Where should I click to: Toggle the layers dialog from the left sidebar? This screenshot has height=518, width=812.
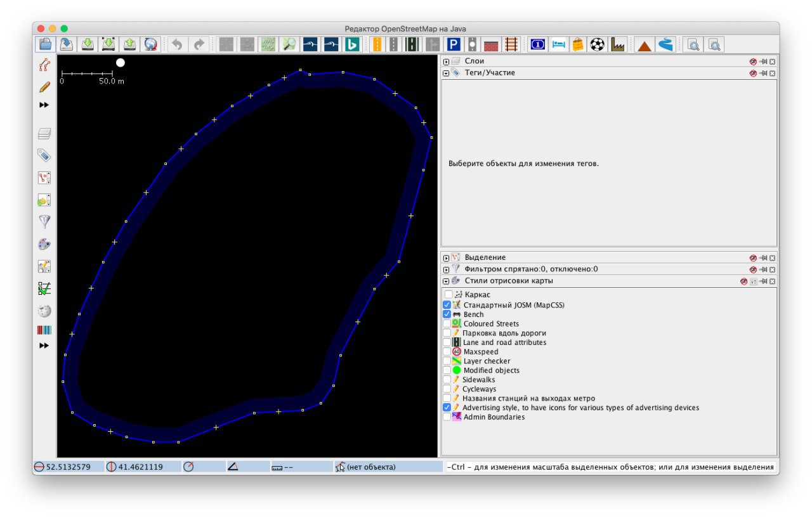pyautogui.click(x=44, y=134)
